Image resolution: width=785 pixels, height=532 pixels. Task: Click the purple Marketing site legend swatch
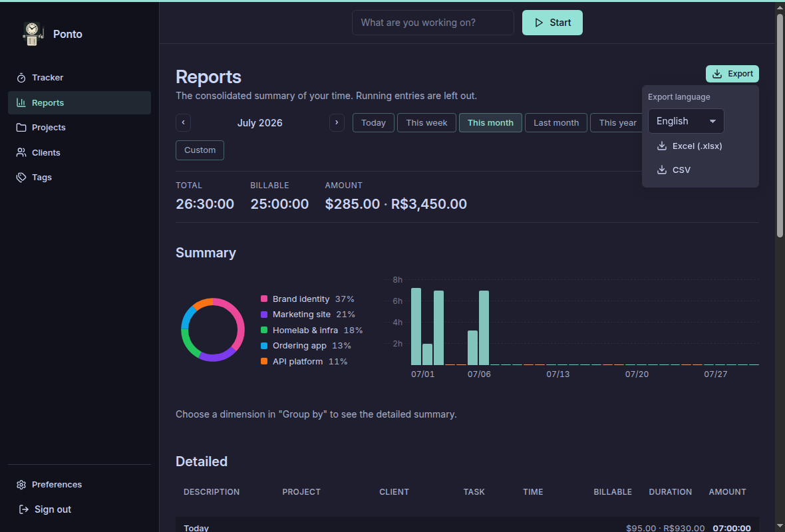click(x=264, y=315)
